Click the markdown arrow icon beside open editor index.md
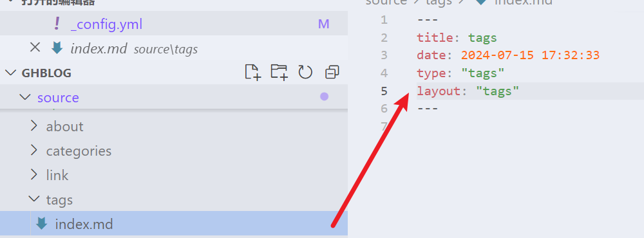The height and width of the screenshot is (238, 644). click(x=57, y=48)
